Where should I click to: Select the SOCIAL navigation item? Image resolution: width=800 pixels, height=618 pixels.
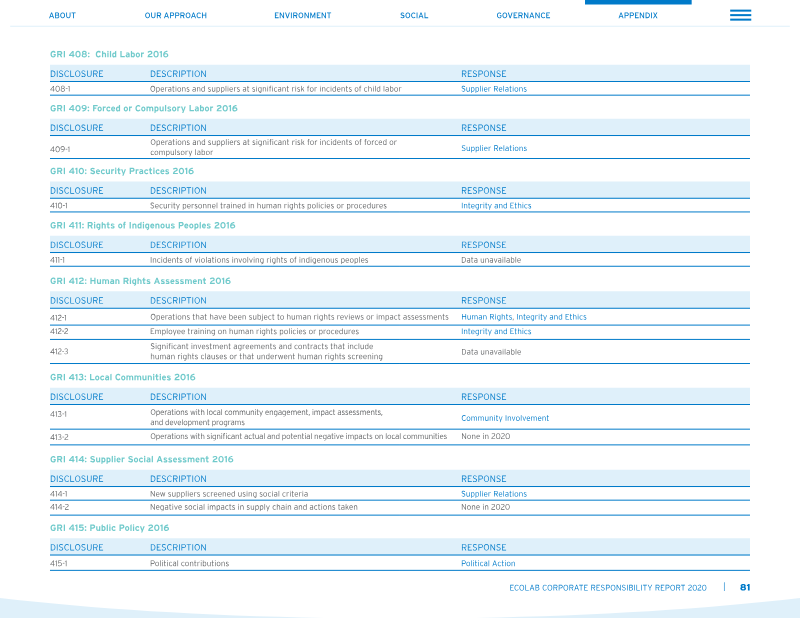tap(414, 15)
